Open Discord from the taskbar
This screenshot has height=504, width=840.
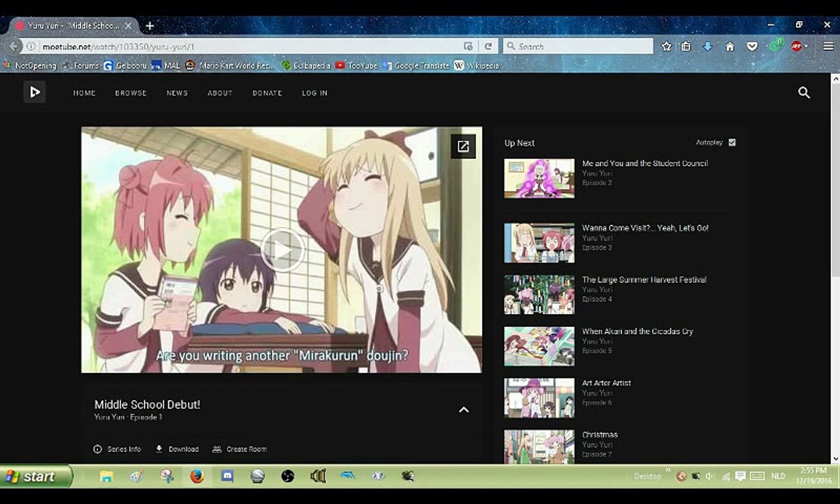click(x=227, y=476)
